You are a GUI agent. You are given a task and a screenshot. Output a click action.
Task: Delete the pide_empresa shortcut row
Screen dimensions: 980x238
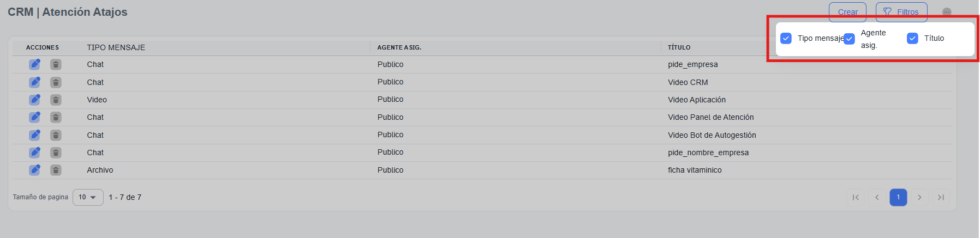[x=56, y=65]
